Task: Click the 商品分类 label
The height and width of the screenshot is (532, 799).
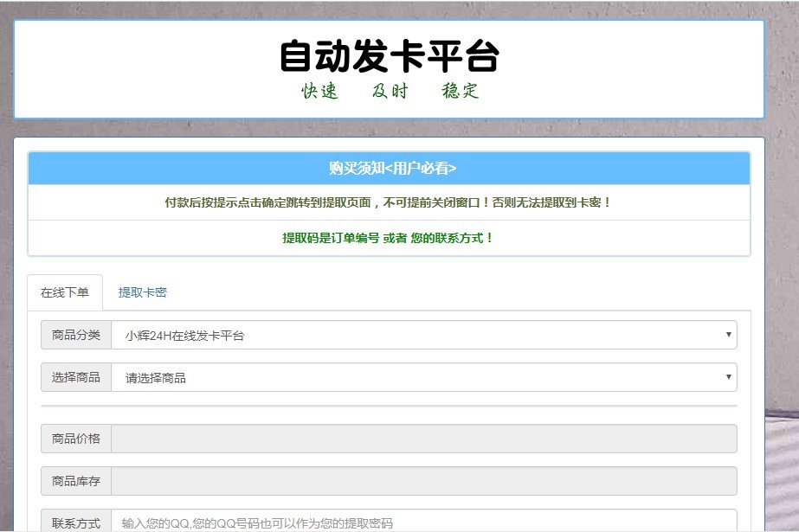Action: (x=76, y=335)
